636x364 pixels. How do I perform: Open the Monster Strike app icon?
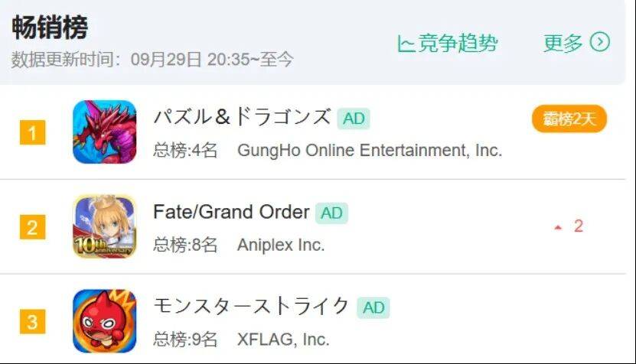tap(105, 321)
